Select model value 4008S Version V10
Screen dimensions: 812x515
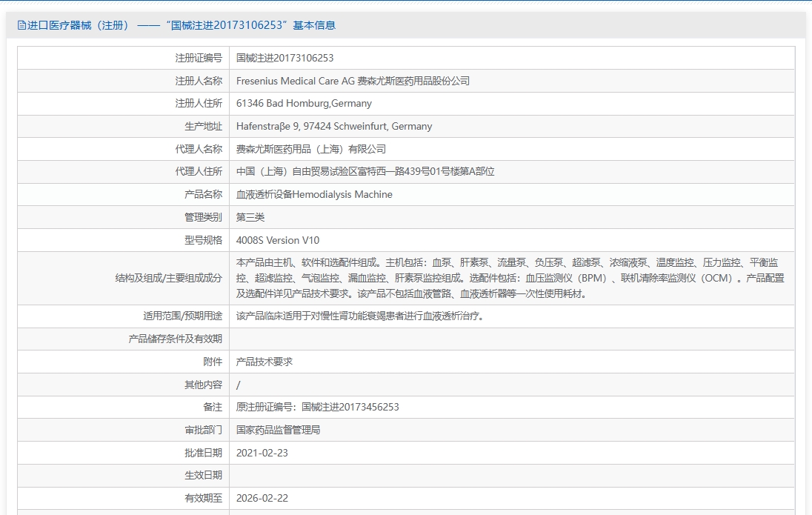[278, 240]
